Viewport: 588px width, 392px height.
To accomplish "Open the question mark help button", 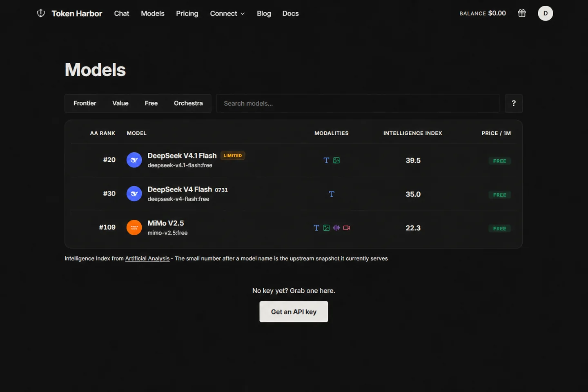I will point(514,103).
